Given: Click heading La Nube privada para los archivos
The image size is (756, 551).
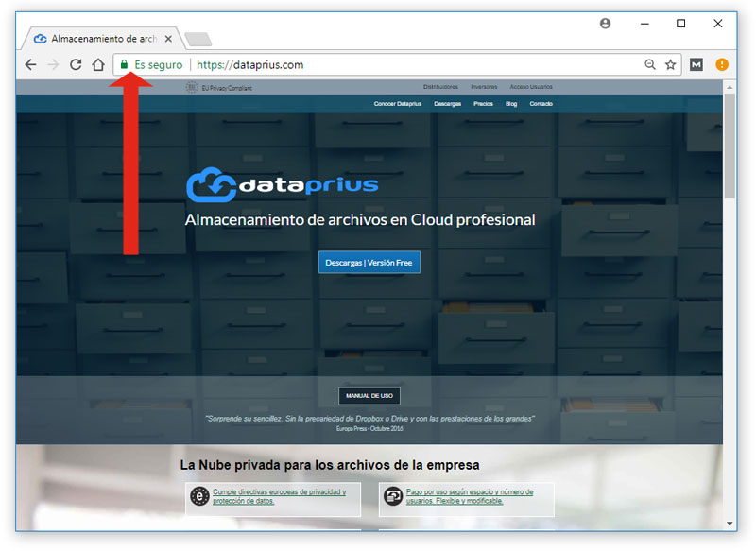Looking at the screenshot, I should click(330, 465).
